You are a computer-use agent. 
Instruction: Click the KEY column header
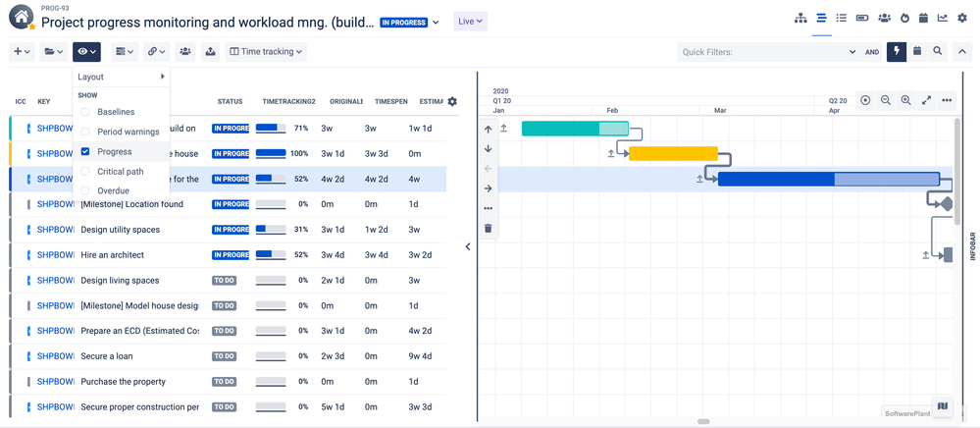(44, 101)
